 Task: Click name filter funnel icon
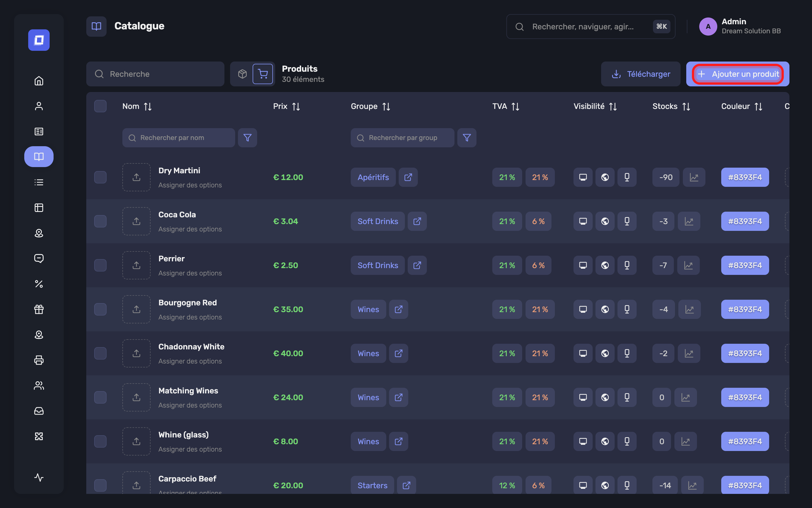click(247, 138)
